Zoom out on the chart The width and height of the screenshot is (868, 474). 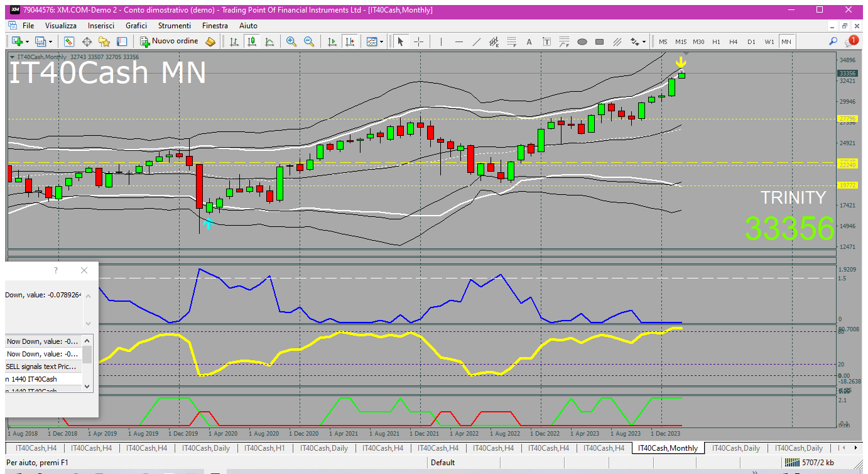coord(309,41)
